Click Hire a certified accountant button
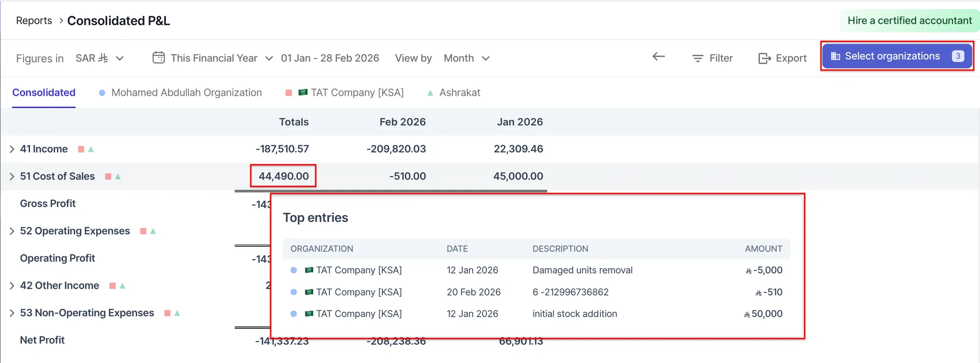 (x=909, y=21)
